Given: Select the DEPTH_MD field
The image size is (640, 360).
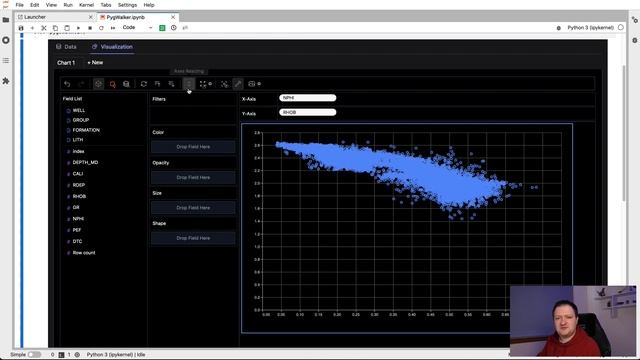Looking at the screenshot, I should pyautogui.click(x=85, y=162).
